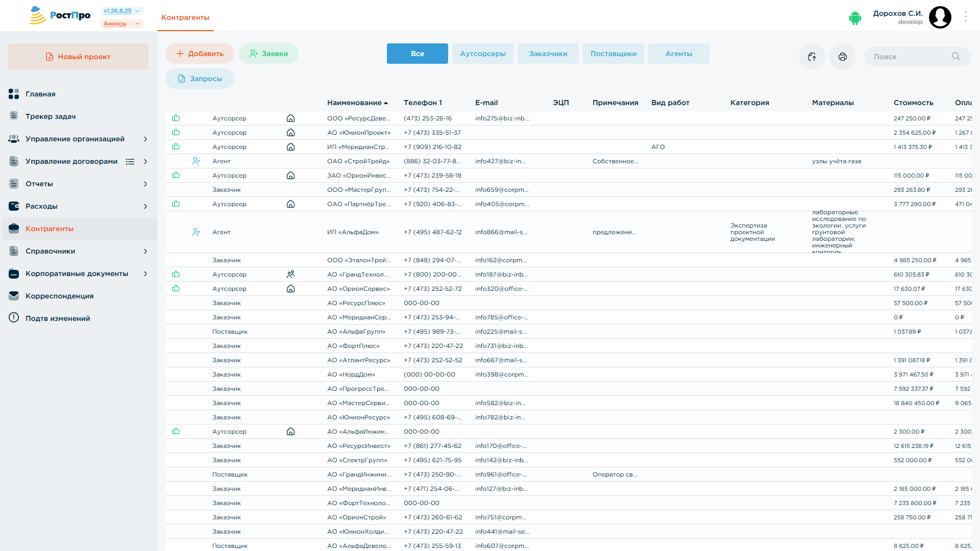The image size is (980, 551).
Task: Click the Подтв изменений alert icon
Action: pos(14,318)
